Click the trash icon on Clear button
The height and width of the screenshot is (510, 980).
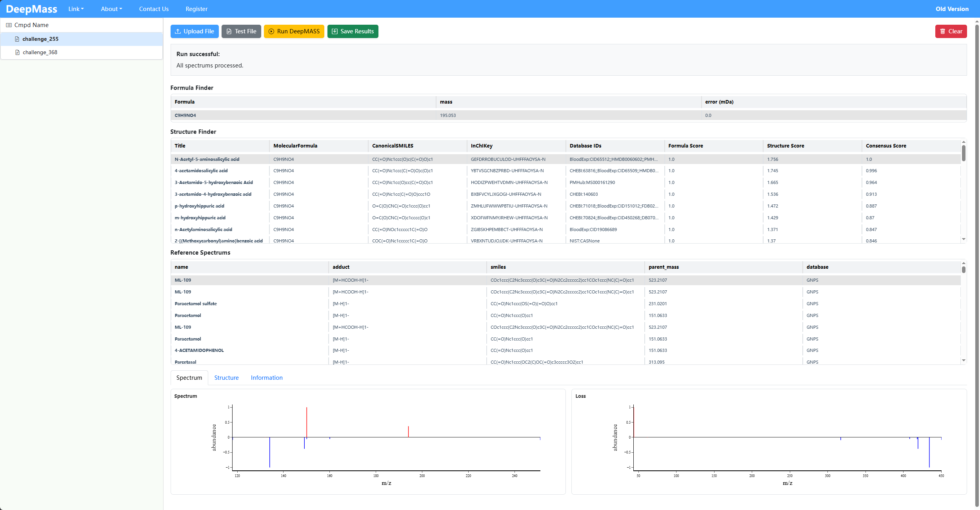click(943, 31)
